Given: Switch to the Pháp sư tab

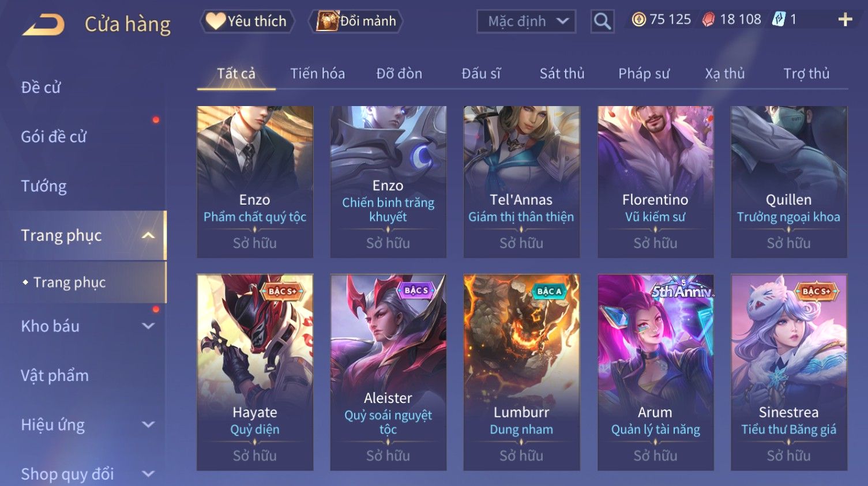Looking at the screenshot, I should 644,74.
